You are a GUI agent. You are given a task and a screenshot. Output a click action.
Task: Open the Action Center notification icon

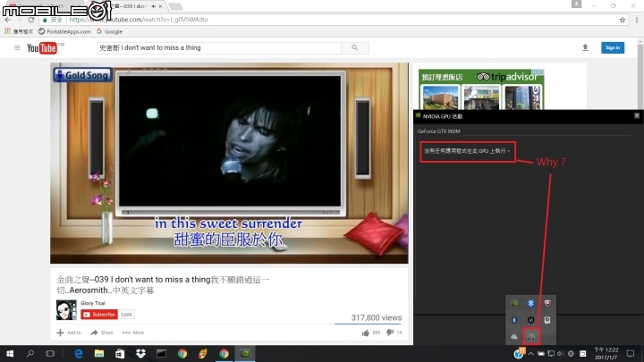pyautogui.click(x=630, y=353)
